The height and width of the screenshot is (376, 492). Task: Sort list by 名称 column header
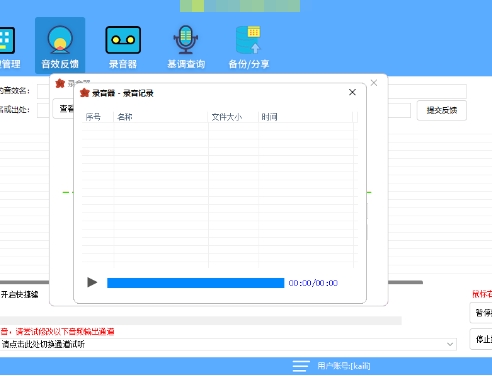point(161,117)
